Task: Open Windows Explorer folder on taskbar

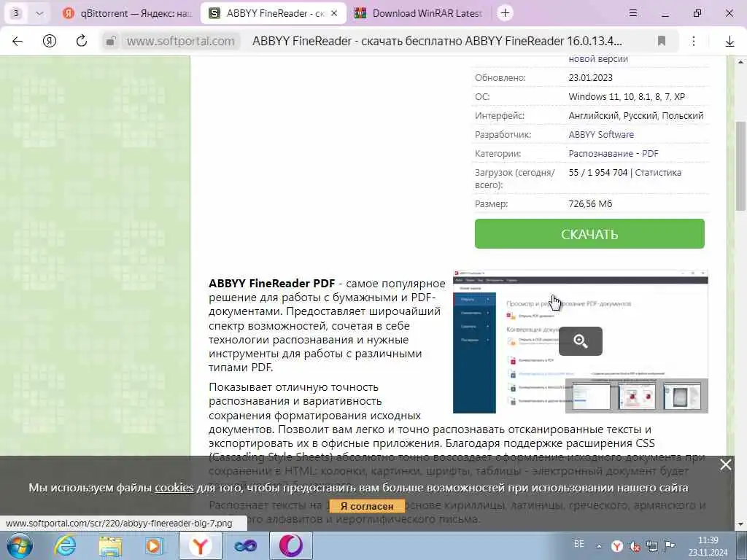Action: [110, 545]
